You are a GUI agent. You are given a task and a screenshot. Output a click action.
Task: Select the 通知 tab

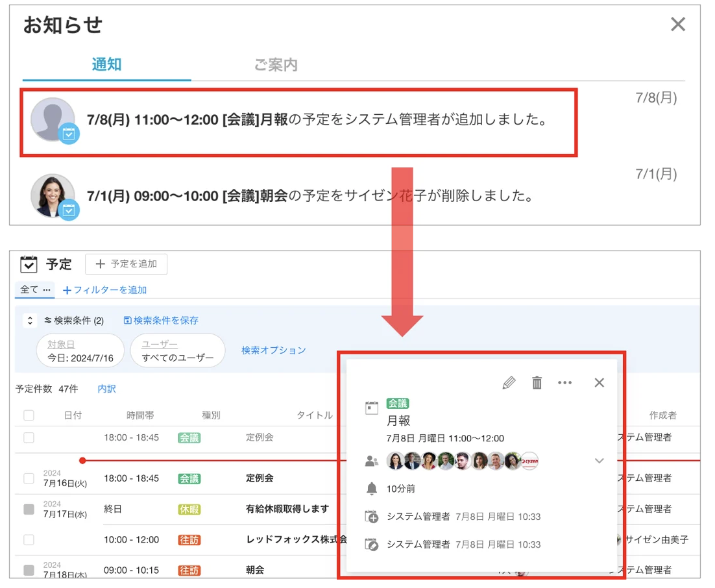[x=106, y=65]
